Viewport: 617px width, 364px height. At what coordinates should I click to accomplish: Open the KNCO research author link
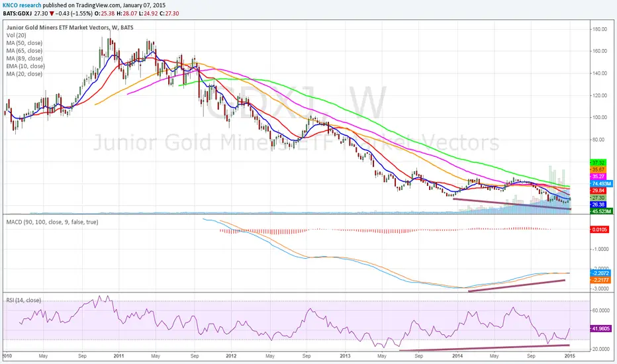click(22, 5)
